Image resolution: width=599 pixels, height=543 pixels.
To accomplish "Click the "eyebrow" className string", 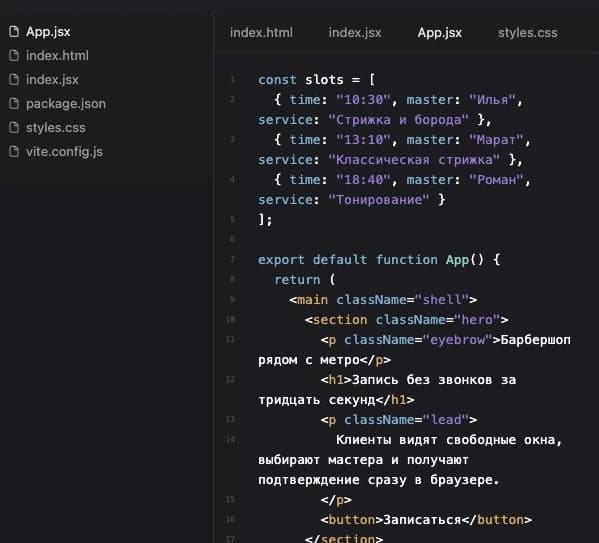I will 457,340.
